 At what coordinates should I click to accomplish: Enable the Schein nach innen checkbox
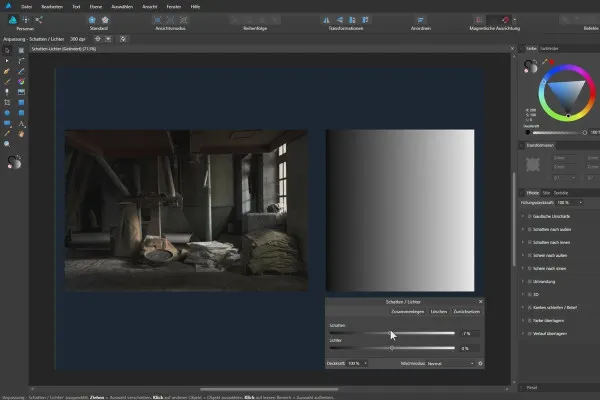pyautogui.click(x=530, y=268)
